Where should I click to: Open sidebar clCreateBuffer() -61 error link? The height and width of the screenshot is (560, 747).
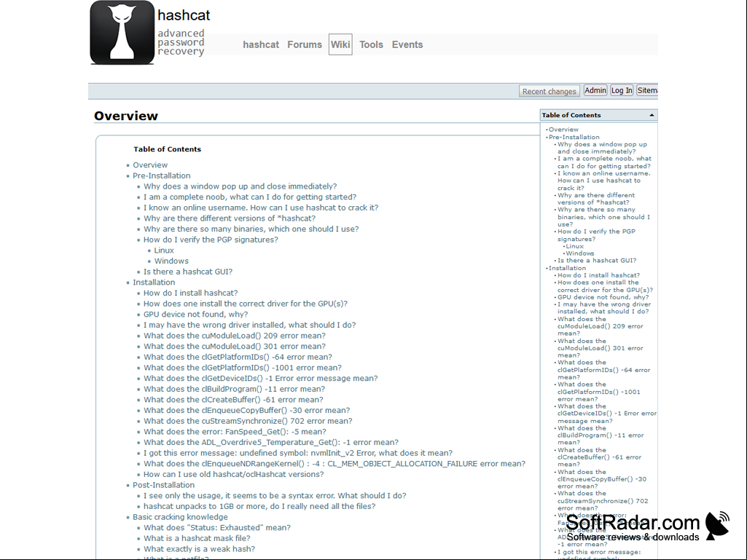pyautogui.click(x=599, y=457)
